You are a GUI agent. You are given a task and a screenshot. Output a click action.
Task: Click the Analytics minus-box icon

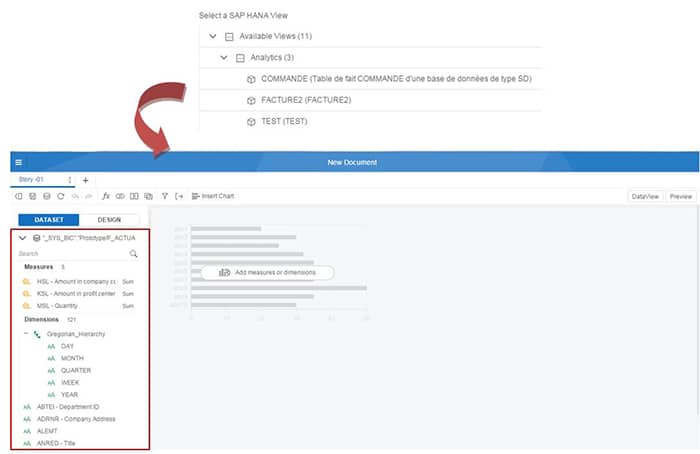[240, 58]
